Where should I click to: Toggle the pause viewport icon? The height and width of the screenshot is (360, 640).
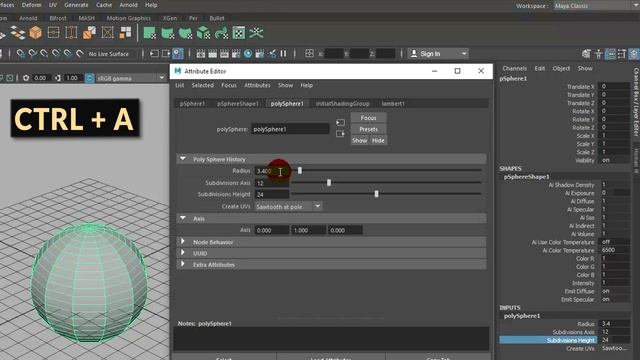click(x=283, y=54)
